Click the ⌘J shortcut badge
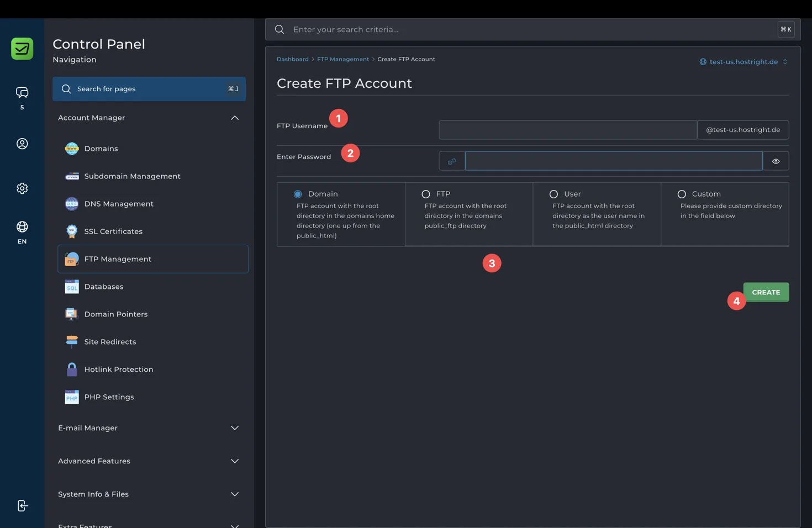This screenshot has width=812, height=528. (x=234, y=89)
